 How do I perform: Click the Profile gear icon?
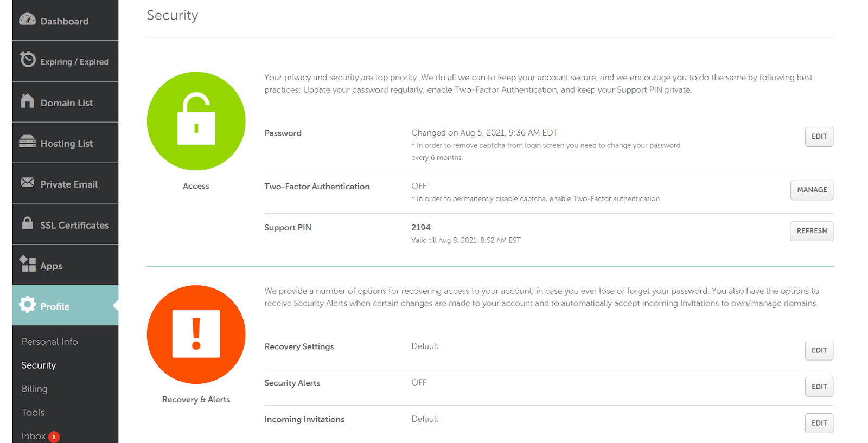click(x=28, y=305)
